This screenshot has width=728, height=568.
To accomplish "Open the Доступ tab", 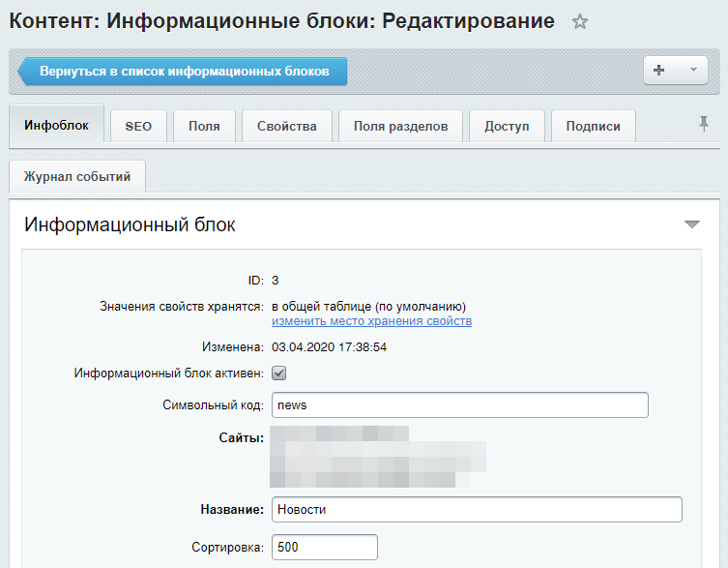I will click(x=507, y=127).
